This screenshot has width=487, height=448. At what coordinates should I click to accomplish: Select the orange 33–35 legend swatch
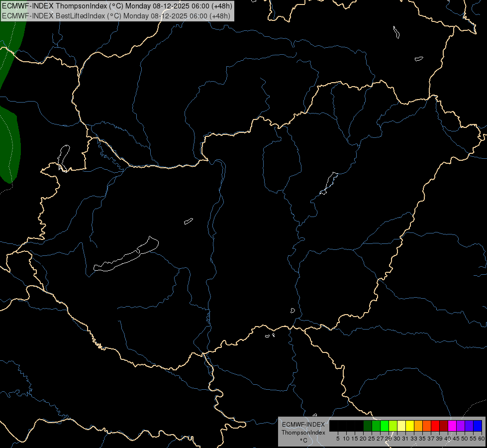pyautogui.click(x=418, y=426)
